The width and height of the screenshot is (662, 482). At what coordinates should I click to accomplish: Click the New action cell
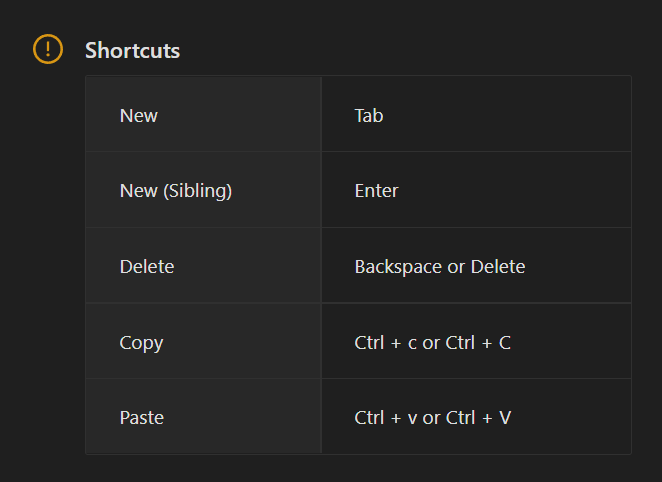203,115
